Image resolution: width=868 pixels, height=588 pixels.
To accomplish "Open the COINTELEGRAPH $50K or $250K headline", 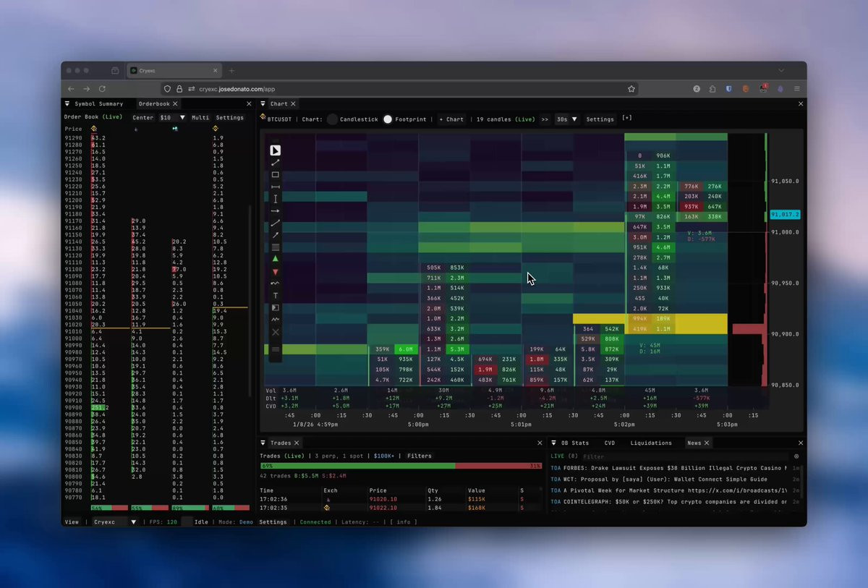I will point(669,501).
